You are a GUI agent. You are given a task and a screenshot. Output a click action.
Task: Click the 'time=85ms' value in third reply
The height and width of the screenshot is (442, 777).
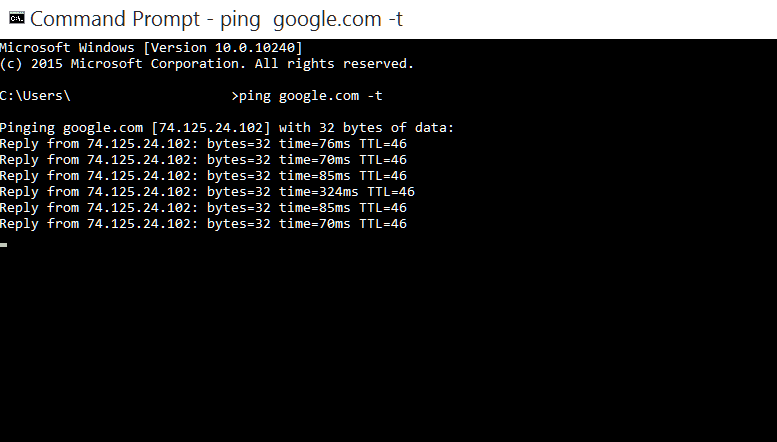point(315,176)
